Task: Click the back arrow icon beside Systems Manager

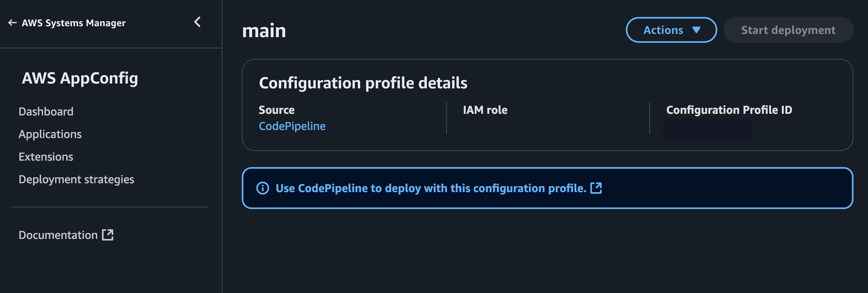Action: pyautogui.click(x=12, y=23)
